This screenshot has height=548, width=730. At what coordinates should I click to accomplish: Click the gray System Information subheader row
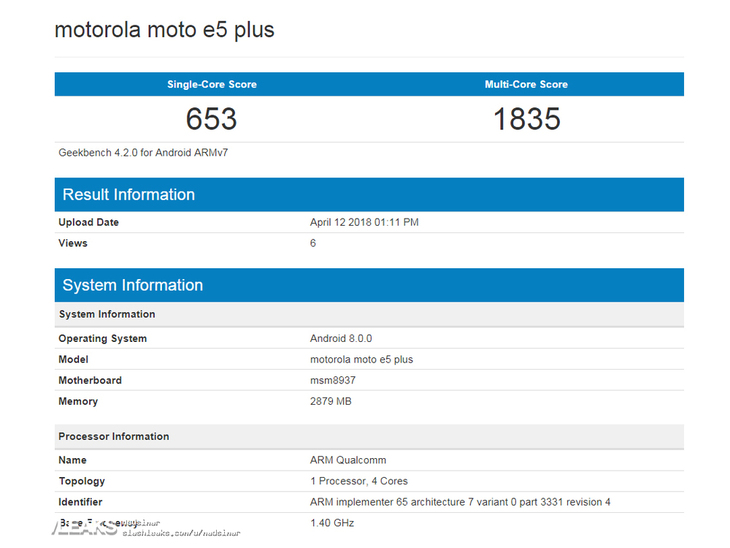pyautogui.click(x=369, y=314)
